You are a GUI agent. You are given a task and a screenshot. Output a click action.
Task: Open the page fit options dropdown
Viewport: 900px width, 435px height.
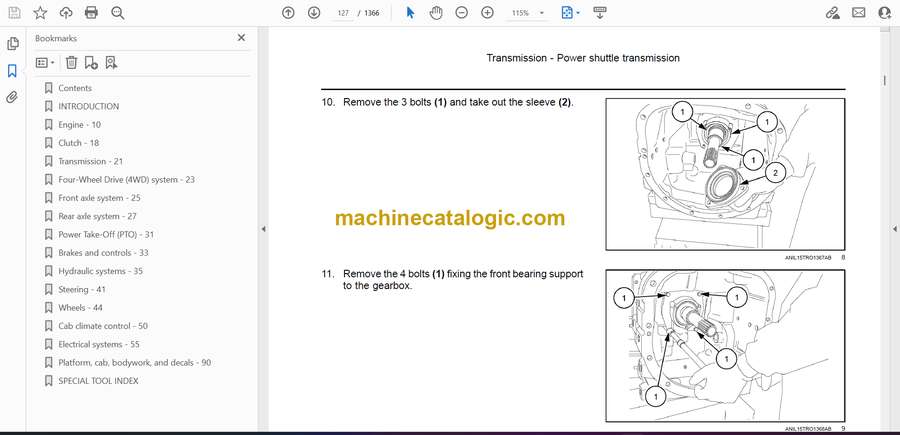569,13
